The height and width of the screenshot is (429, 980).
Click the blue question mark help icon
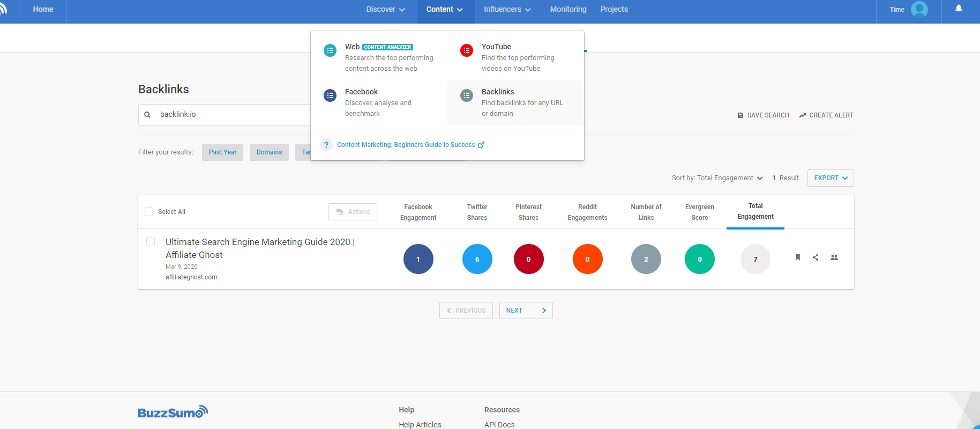coord(326,145)
